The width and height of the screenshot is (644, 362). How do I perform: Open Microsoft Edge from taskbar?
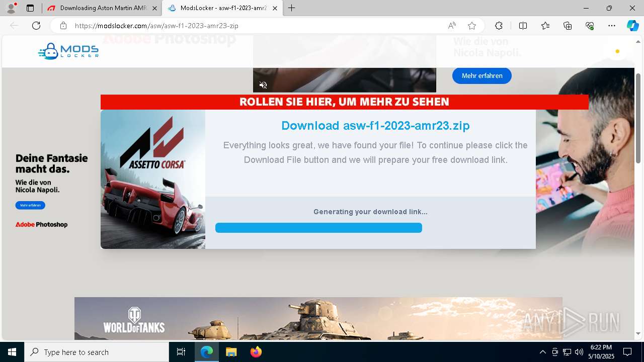pos(207,352)
